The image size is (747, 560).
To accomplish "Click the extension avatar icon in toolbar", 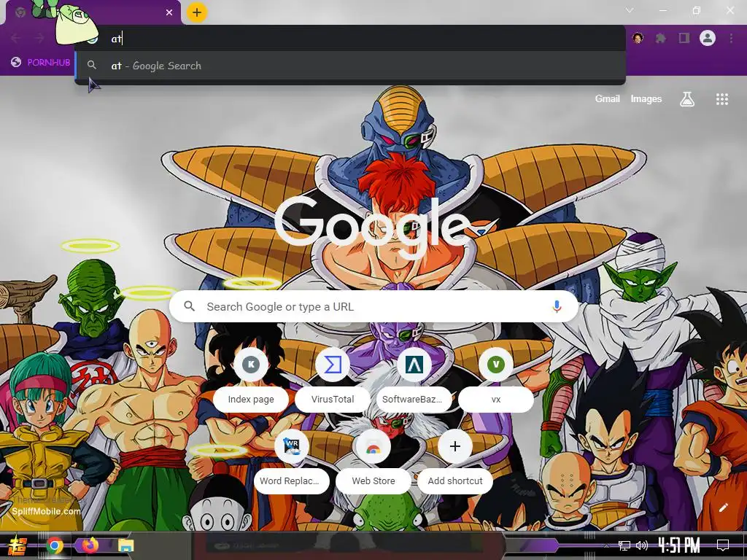I will 638,38.
